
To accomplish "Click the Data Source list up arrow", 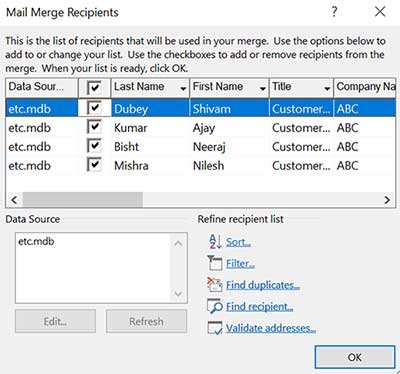I will 178,244.
